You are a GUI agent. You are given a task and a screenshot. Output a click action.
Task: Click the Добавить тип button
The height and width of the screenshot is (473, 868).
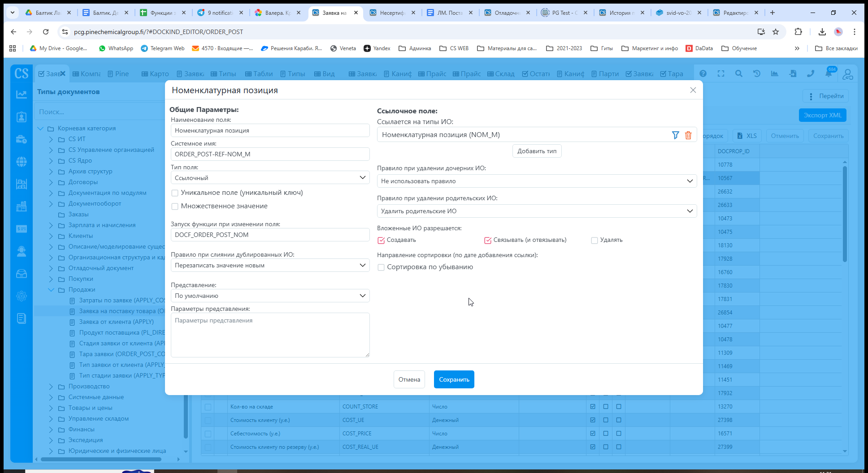537,151
